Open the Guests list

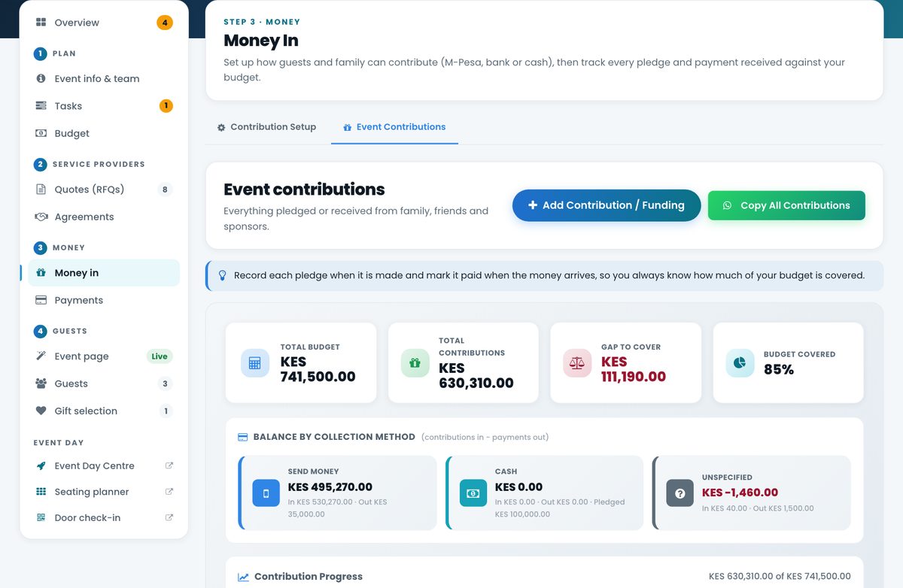point(104,383)
